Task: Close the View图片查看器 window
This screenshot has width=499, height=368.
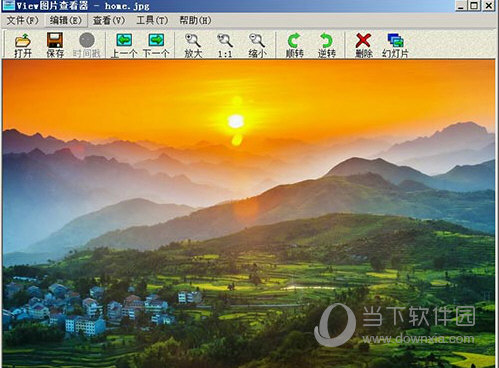Action: coord(489,5)
